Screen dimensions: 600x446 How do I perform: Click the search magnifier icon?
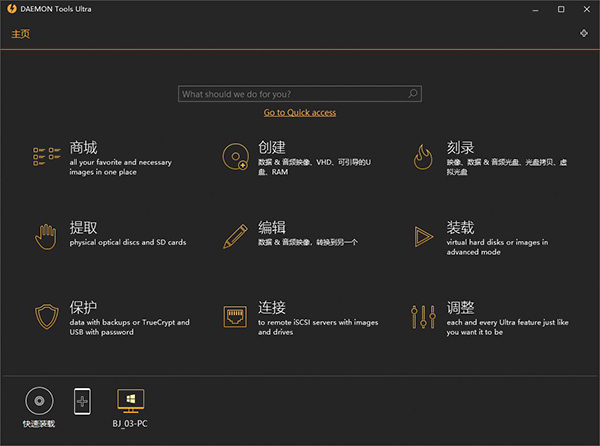(x=412, y=94)
